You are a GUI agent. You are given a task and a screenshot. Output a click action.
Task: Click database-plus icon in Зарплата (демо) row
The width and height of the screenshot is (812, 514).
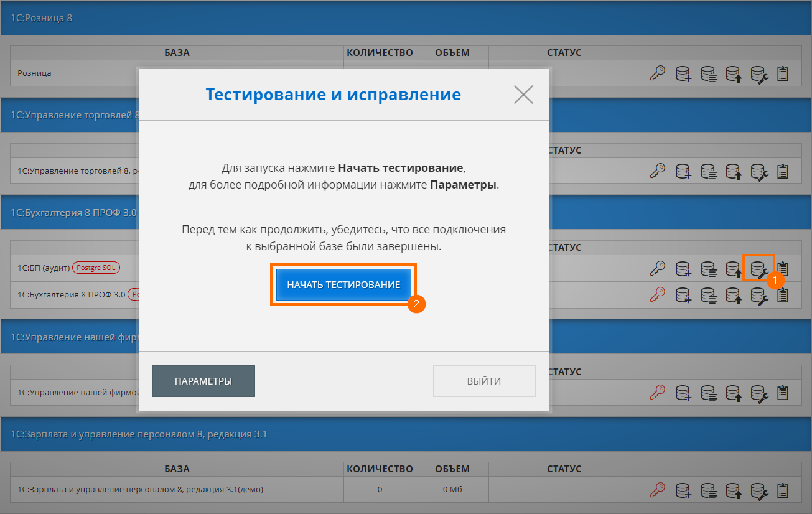pyautogui.click(x=684, y=490)
